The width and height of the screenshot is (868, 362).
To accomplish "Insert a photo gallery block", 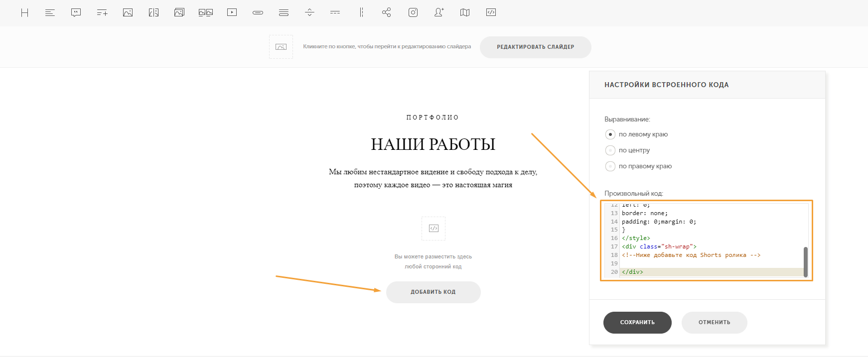I will (179, 12).
